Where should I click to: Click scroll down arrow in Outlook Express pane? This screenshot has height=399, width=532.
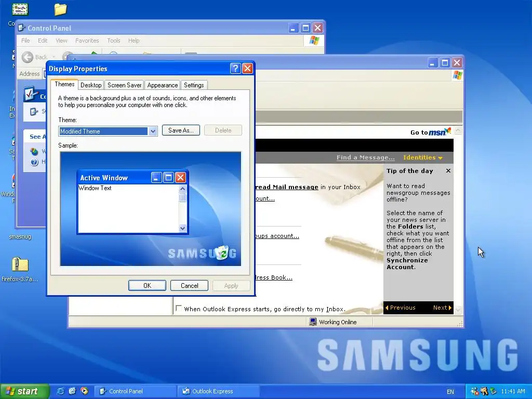(458, 309)
